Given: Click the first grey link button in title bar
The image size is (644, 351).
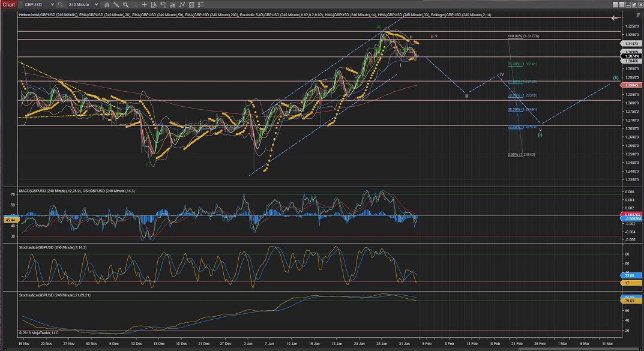Looking at the screenshot, I should pos(615,5).
